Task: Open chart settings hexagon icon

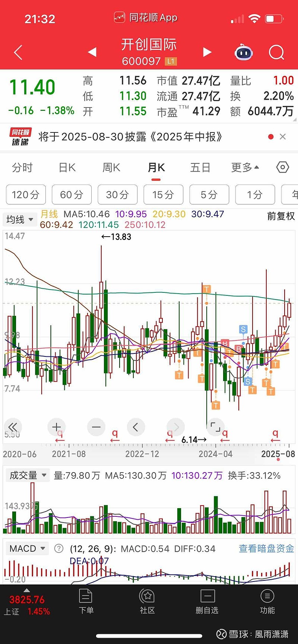Action: click(283, 167)
